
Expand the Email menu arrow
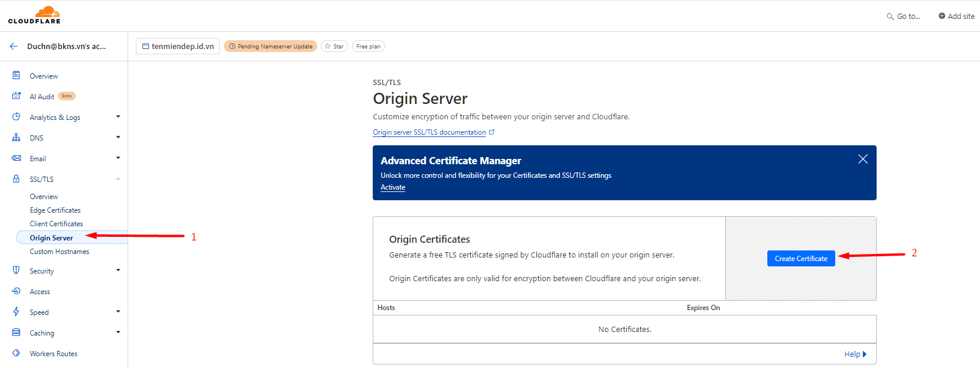[118, 158]
